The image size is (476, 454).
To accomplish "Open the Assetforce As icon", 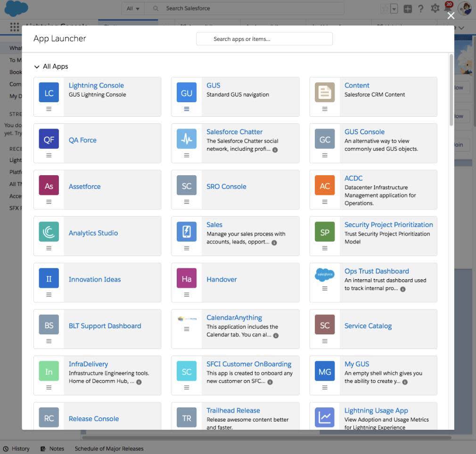I will [49, 185].
